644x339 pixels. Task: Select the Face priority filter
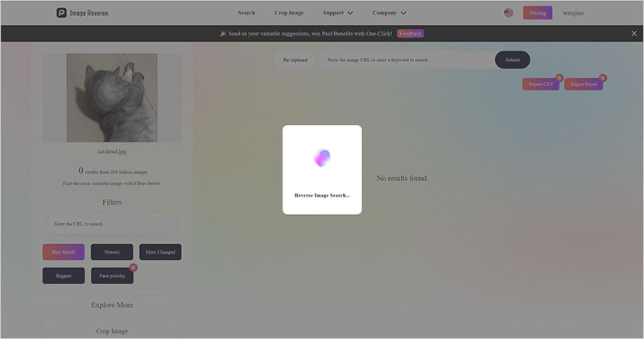[112, 275]
